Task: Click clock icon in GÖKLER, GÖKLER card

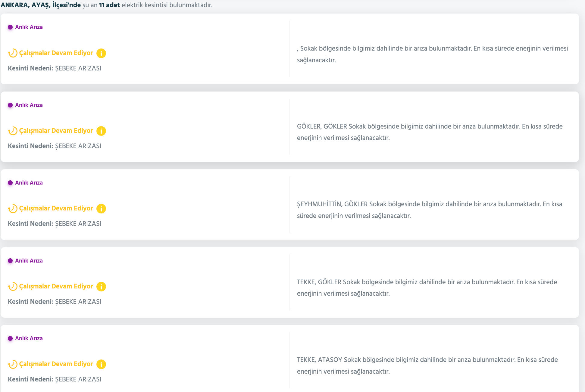Action: (x=13, y=131)
